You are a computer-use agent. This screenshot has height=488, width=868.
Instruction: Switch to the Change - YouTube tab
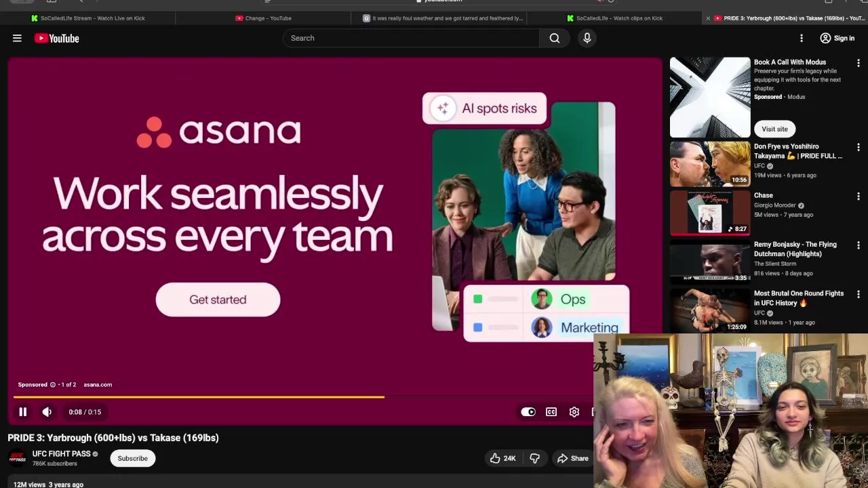click(263, 18)
